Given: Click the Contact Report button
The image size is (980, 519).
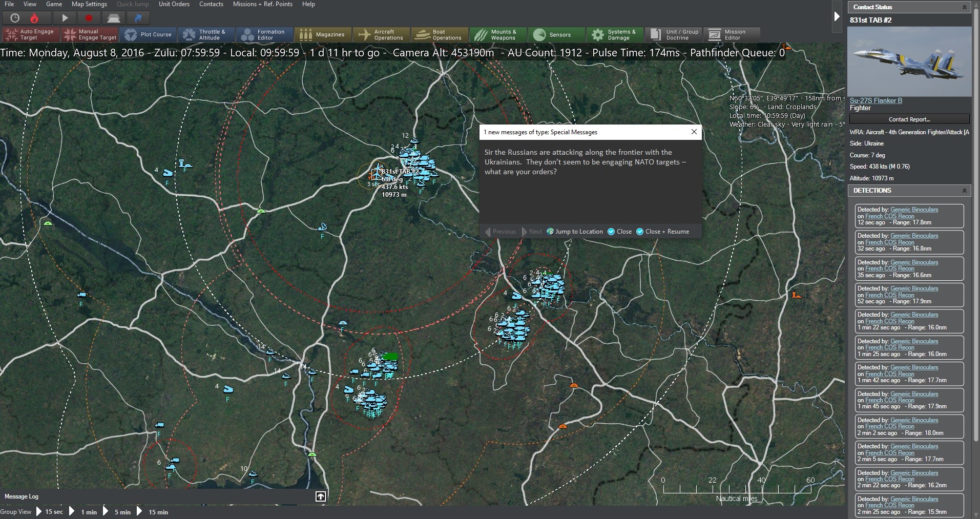Looking at the screenshot, I should tap(909, 119).
